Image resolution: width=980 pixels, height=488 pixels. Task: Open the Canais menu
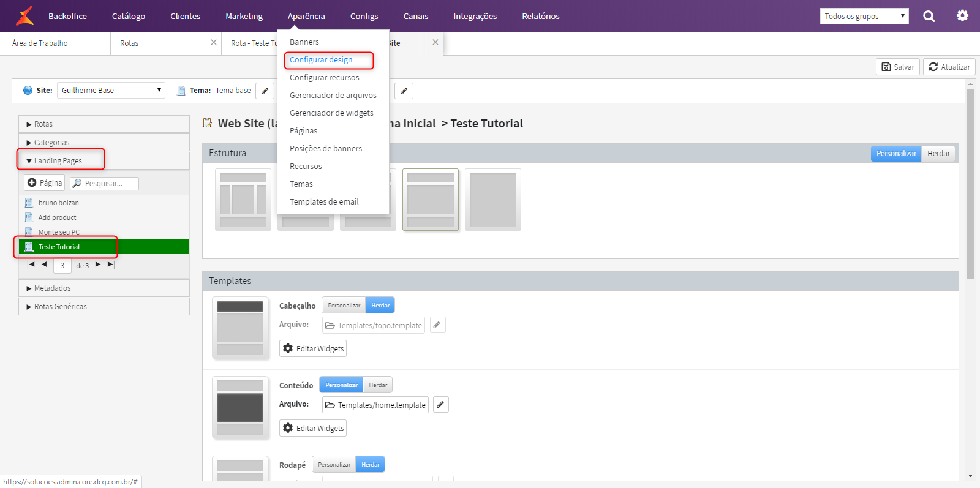pyautogui.click(x=416, y=16)
